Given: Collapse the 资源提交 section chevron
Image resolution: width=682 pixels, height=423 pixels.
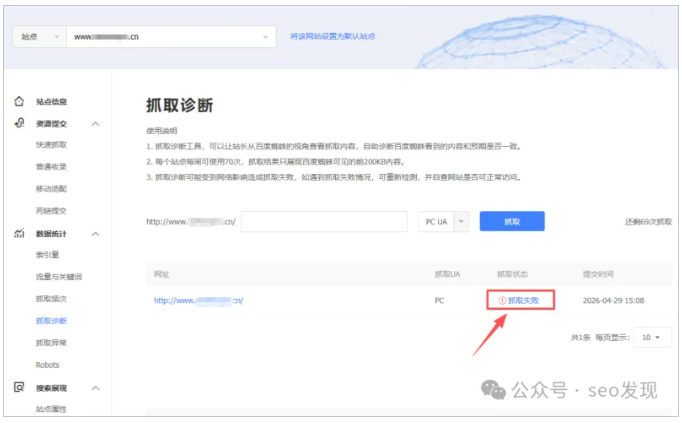Looking at the screenshot, I should click(x=96, y=124).
